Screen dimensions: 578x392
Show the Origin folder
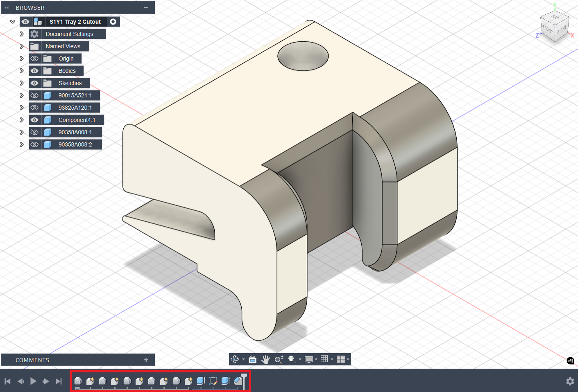(x=34, y=59)
